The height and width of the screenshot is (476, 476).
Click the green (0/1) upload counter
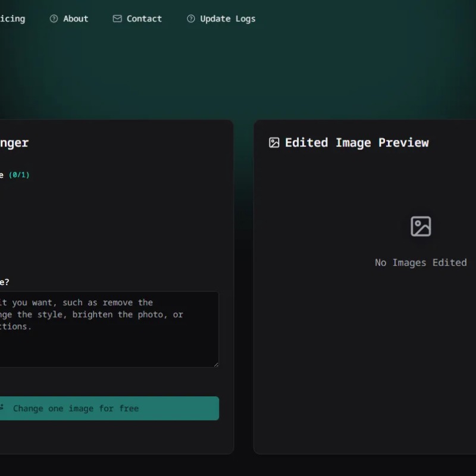click(19, 175)
